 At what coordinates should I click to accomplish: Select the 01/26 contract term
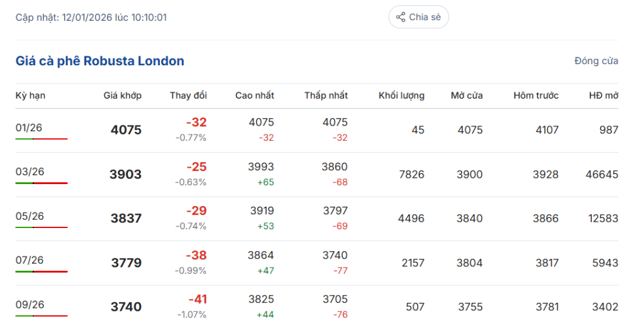[29, 128]
